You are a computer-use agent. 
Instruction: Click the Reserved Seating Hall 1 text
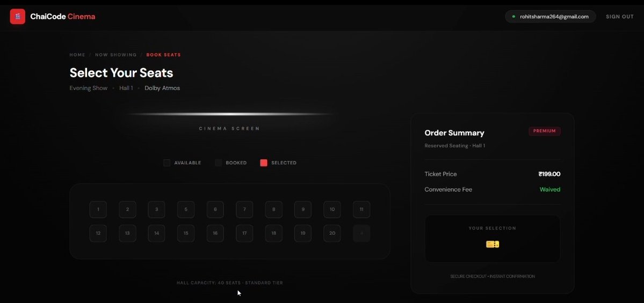[x=454, y=146]
